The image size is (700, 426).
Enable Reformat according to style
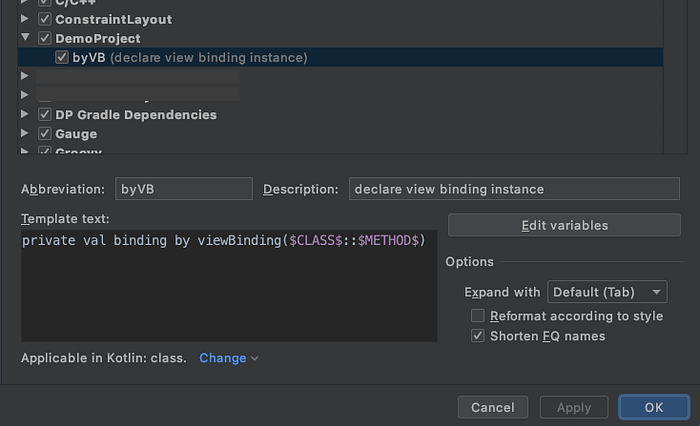478,316
